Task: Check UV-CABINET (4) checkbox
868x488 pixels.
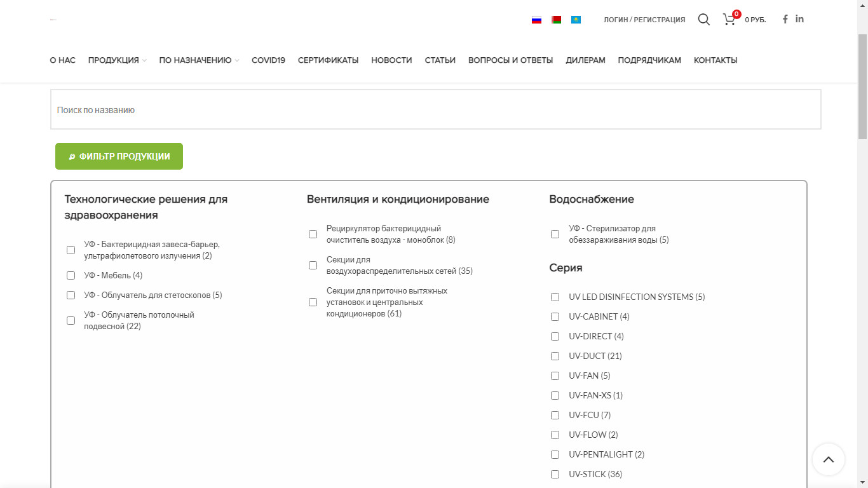Action: coord(555,316)
